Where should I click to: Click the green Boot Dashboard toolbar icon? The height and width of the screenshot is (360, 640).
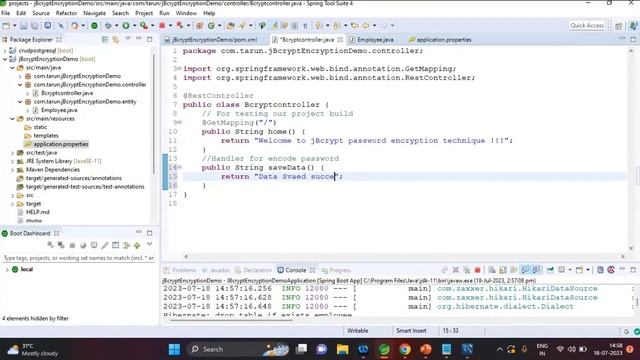(x=94, y=26)
